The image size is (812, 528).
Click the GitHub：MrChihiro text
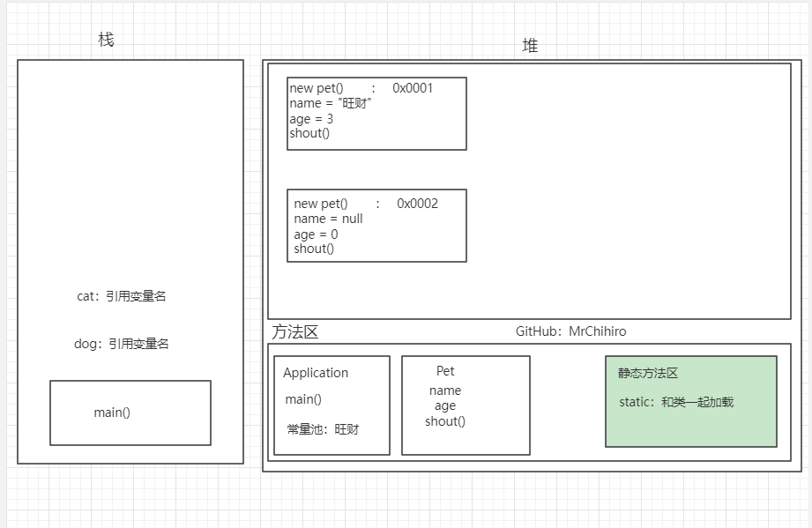(x=570, y=331)
